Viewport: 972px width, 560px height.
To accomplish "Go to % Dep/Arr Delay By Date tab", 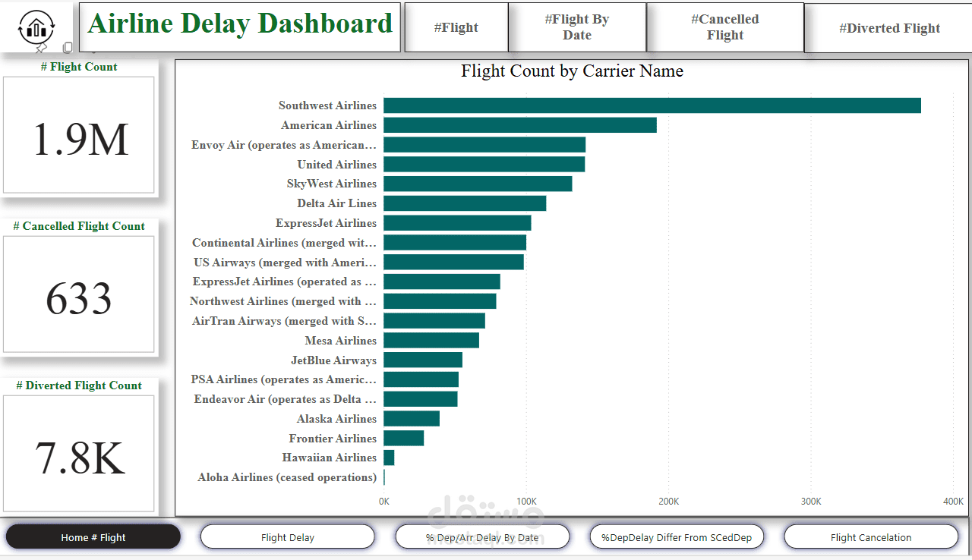I will (x=482, y=537).
